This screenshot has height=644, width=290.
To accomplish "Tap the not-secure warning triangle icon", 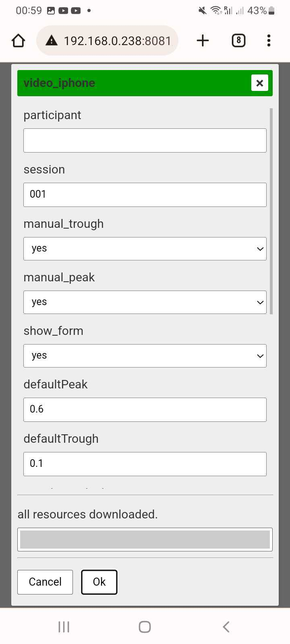I will (51, 41).
